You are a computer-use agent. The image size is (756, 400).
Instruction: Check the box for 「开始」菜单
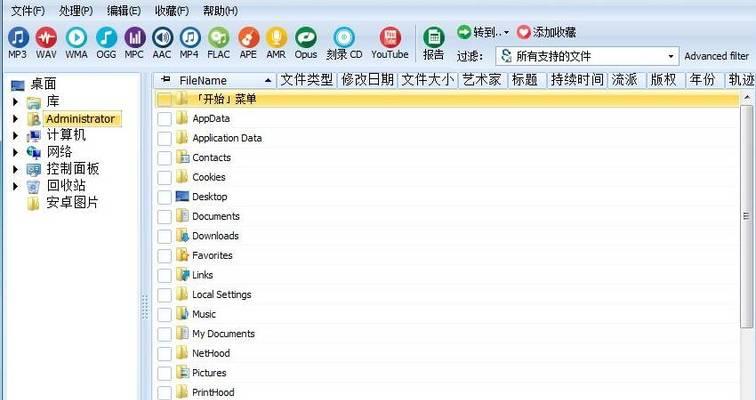pos(164,100)
